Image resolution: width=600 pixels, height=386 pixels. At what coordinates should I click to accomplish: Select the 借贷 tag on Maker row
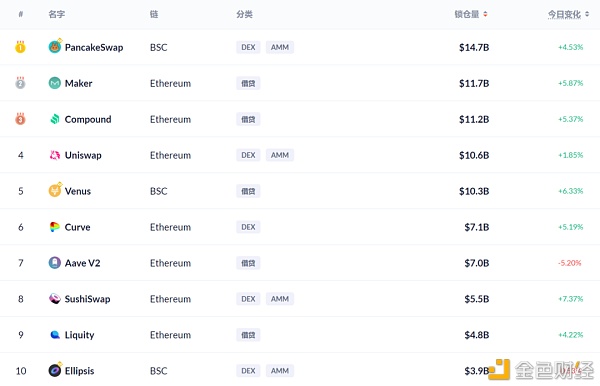tap(248, 83)
